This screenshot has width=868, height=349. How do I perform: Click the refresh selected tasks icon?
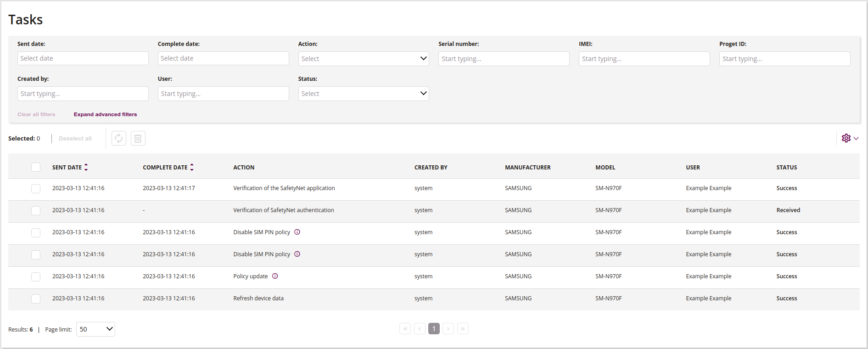(x=119, y=138)
